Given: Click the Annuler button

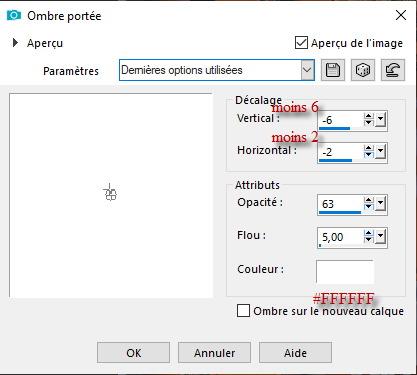Looking at the screenshot, I should (x=214, y=353).
